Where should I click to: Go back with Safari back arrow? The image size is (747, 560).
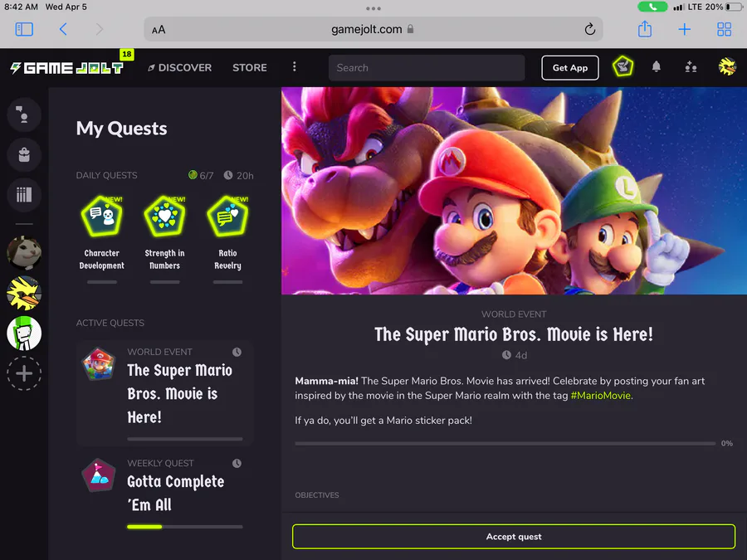pyautogui.click(x=63, y=30)
